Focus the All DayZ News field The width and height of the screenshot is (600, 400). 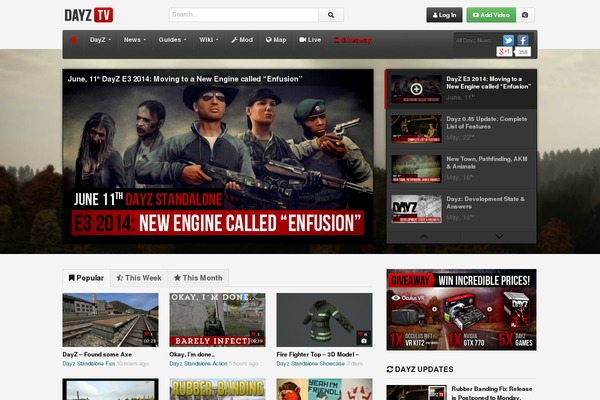pyautogui.click(x=477, y=40)
